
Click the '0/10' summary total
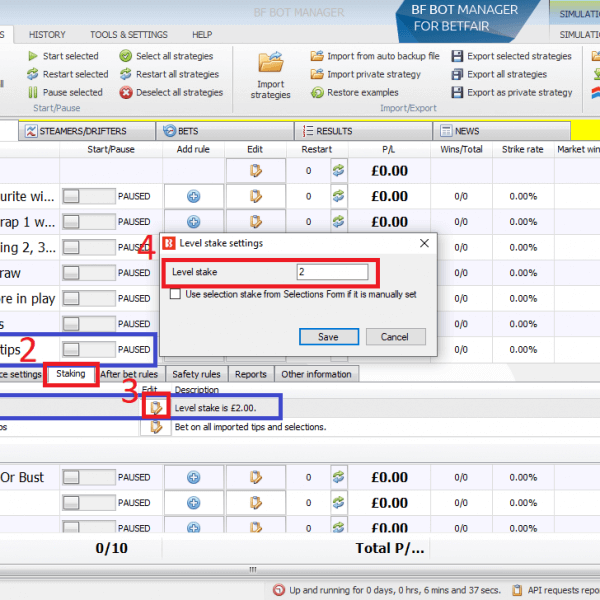click(x=111, y=548)
